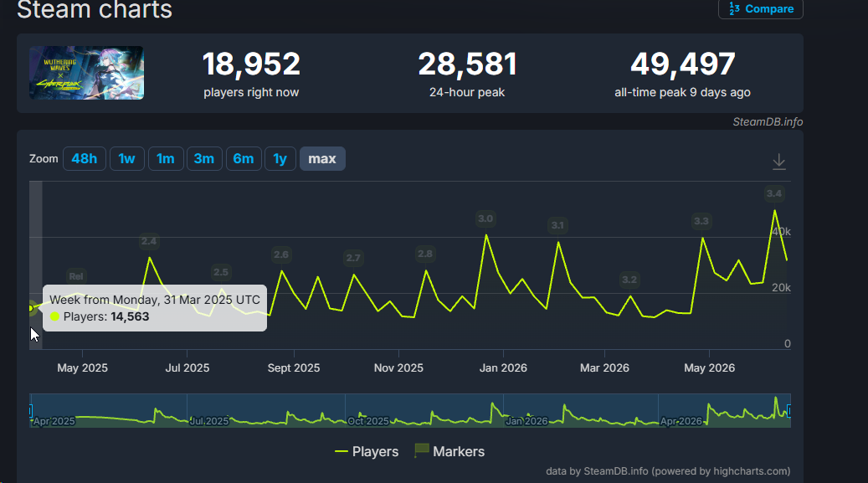Set chart zoom to 48h

pyautogui.click(x=85, y=159)
